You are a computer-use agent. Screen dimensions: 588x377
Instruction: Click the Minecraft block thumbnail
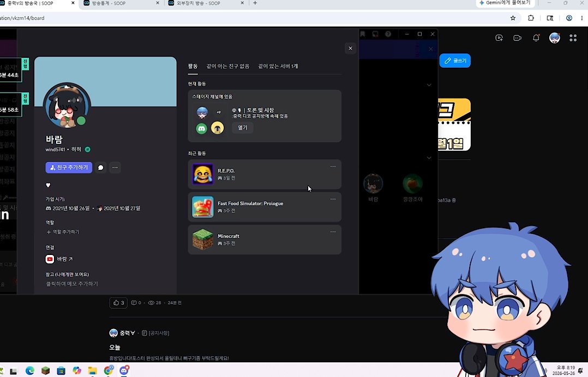(x=202, y=239)
